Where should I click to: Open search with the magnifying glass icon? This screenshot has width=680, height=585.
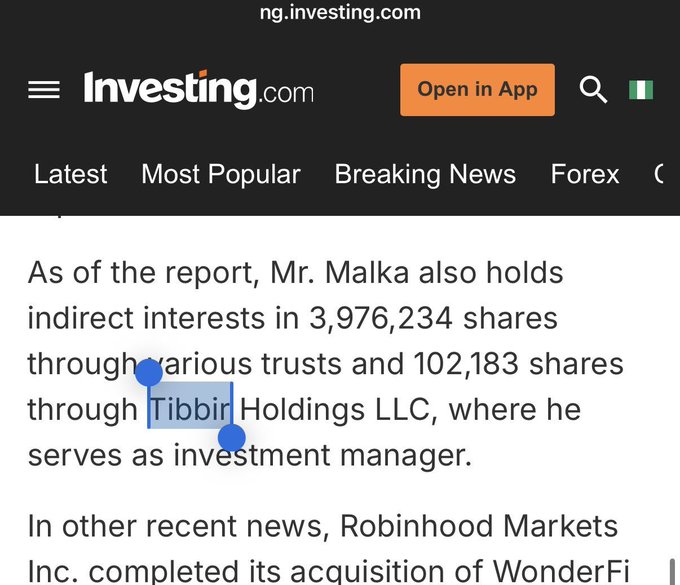593,90
